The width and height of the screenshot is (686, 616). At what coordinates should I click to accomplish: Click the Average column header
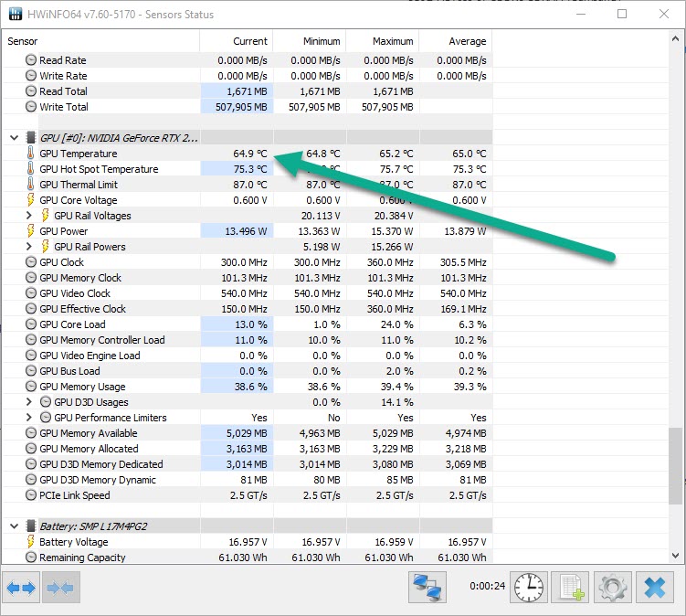pos(456,41)
